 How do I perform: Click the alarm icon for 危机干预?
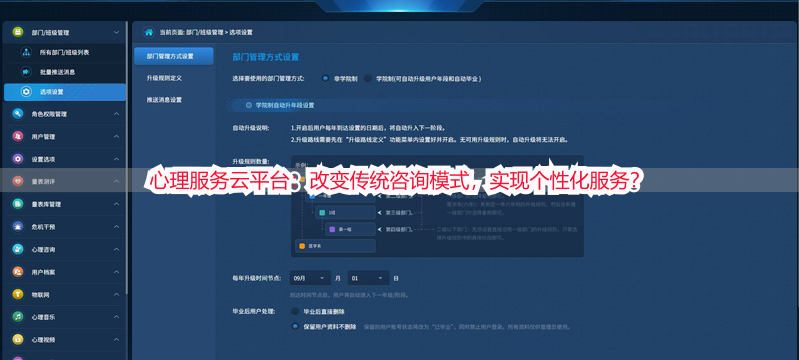coord(18,227)
